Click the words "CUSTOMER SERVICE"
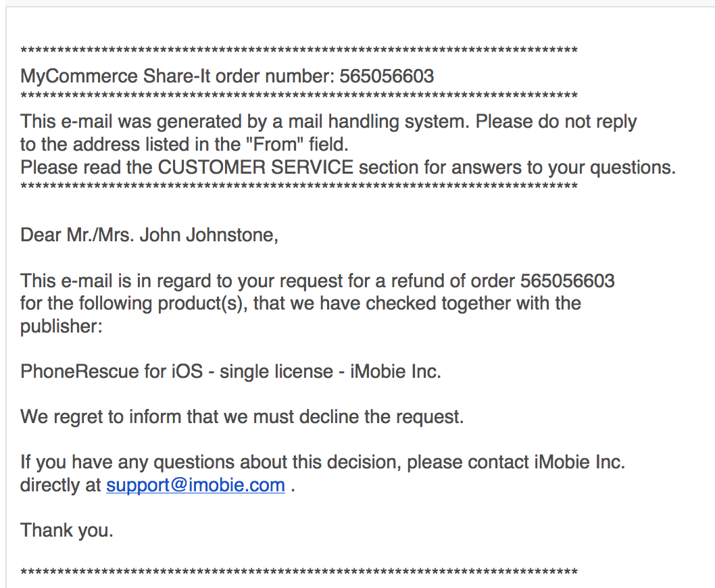Viewport: 715px width, 588px height. point(255,167)
